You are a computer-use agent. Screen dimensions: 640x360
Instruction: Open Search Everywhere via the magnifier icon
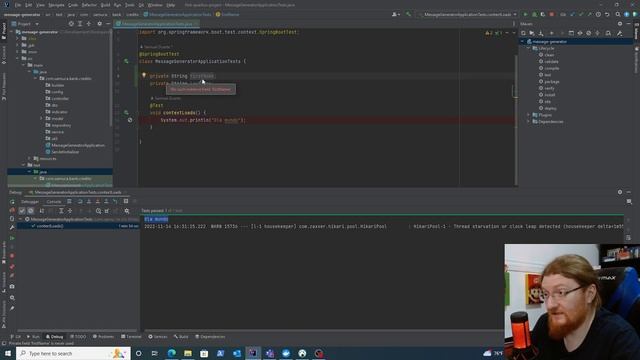(618, 14)
